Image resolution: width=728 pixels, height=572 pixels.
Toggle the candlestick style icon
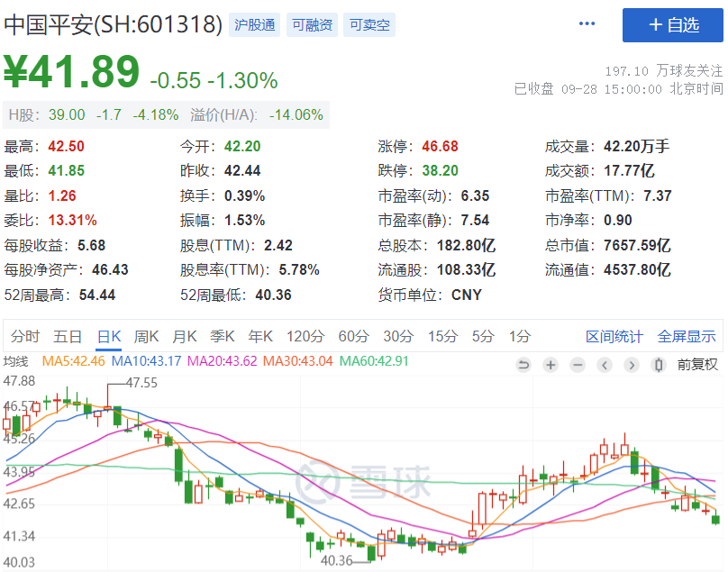(659, 366)
